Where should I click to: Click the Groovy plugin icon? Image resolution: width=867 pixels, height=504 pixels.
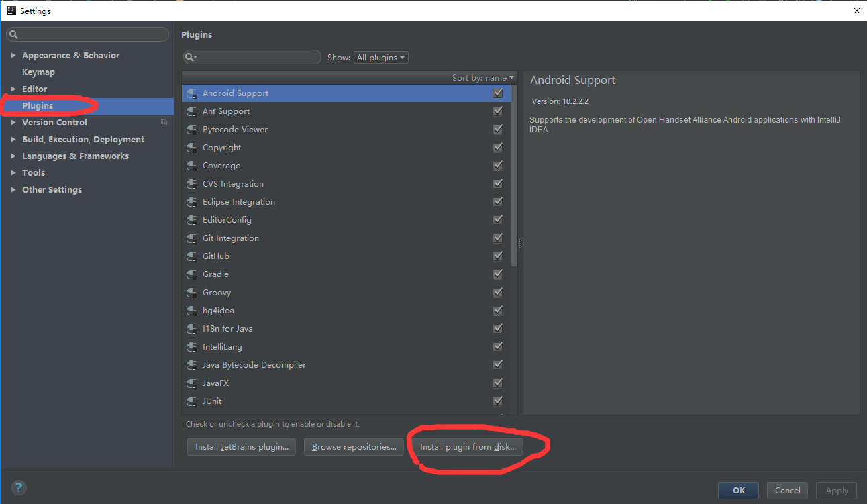pyautogui.click(x=191, y=293)
